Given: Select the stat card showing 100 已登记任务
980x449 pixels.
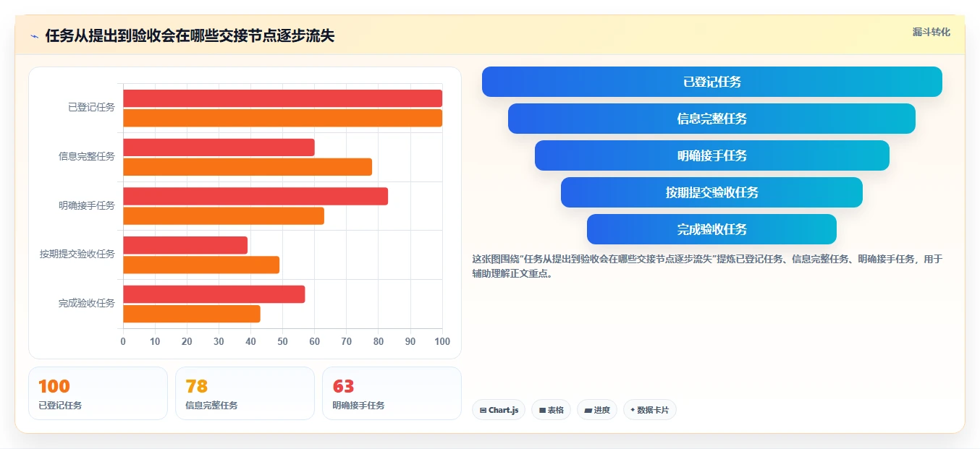Looking at the screenshot, I should (x=98, y=393).
